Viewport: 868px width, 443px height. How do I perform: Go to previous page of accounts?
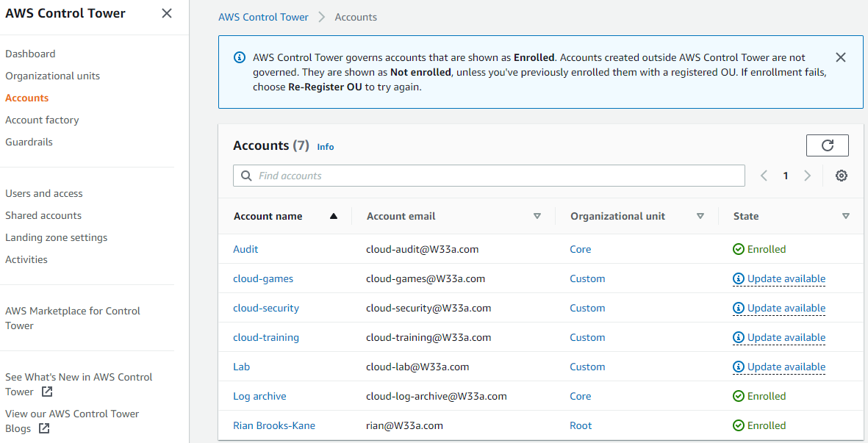pos(764,176)
